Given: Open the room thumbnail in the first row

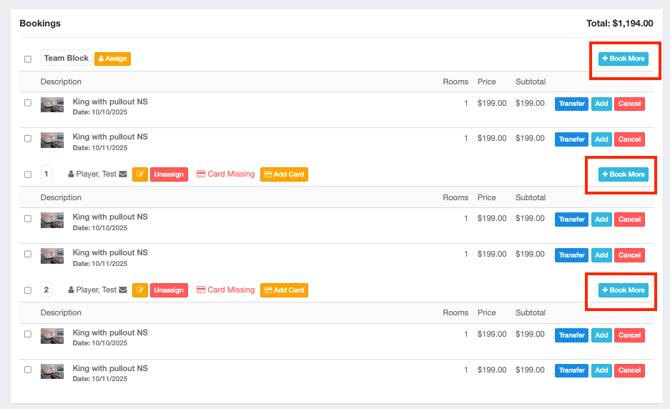Looking at the screenshot, I should (x=52, y=104).
